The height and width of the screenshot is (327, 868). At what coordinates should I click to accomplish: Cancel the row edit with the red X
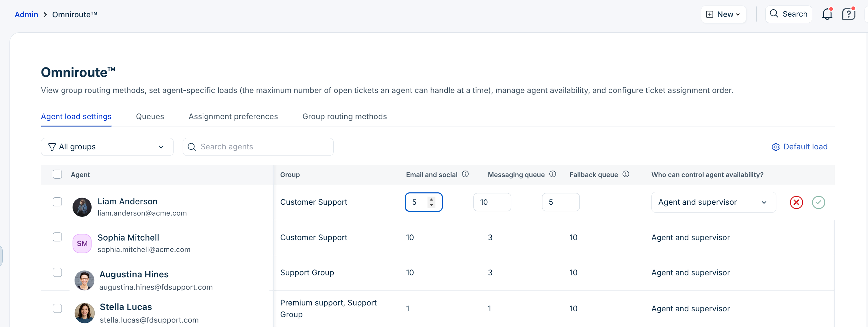tap(796, 202)
